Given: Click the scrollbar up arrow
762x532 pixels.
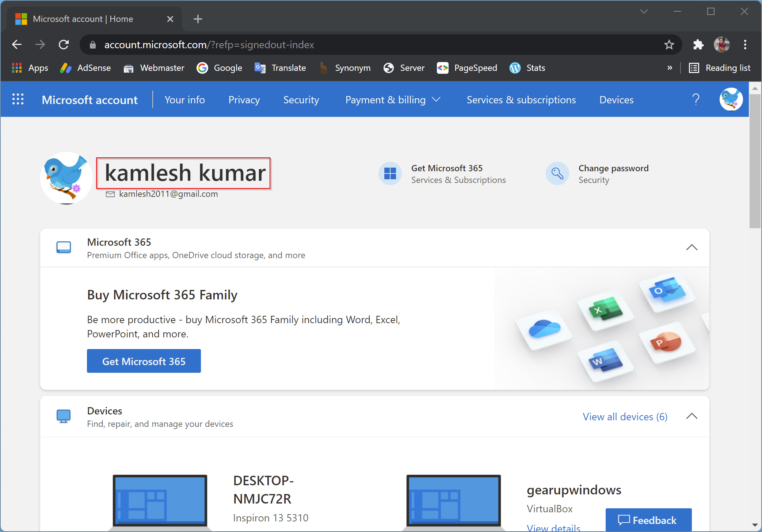Looking at the screenshot, I should click(755, 88).
